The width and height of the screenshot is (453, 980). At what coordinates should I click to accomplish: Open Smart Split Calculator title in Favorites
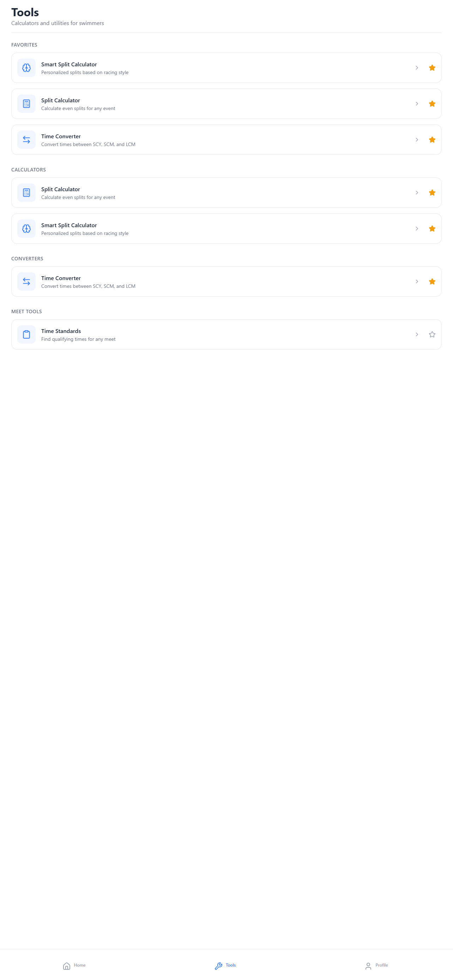point(69,64)
